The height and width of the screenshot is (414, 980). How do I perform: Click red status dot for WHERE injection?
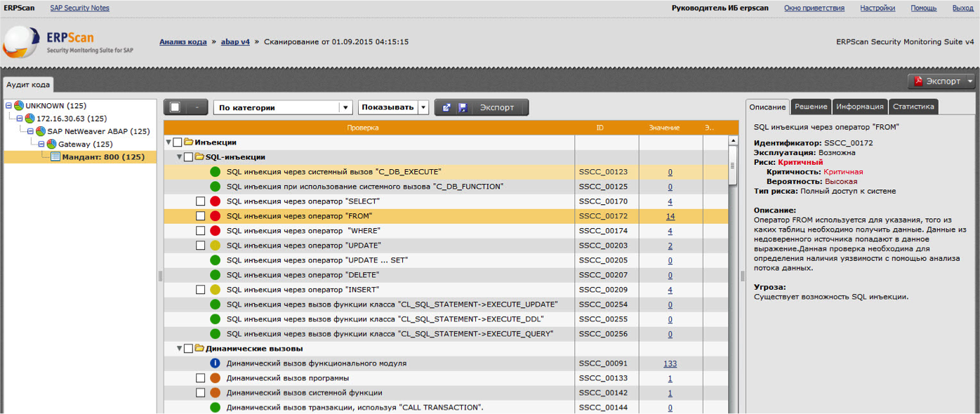click(x=216, y=231)
